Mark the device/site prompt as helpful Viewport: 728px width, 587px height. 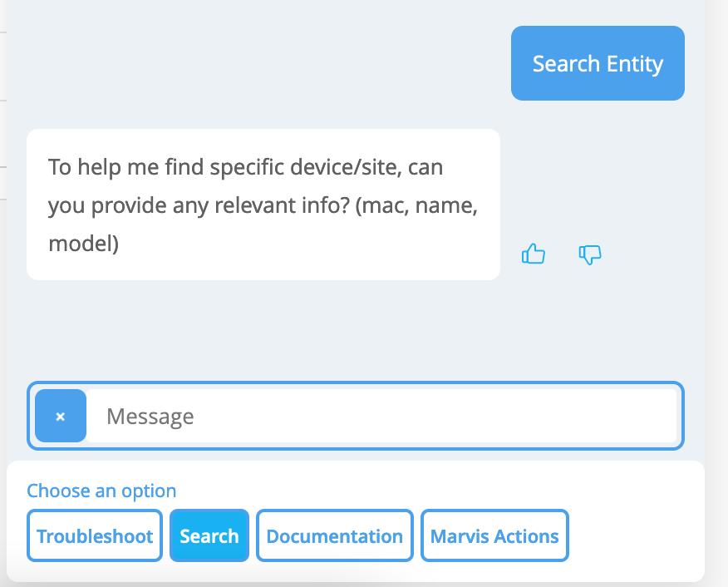tap(533, 254)
